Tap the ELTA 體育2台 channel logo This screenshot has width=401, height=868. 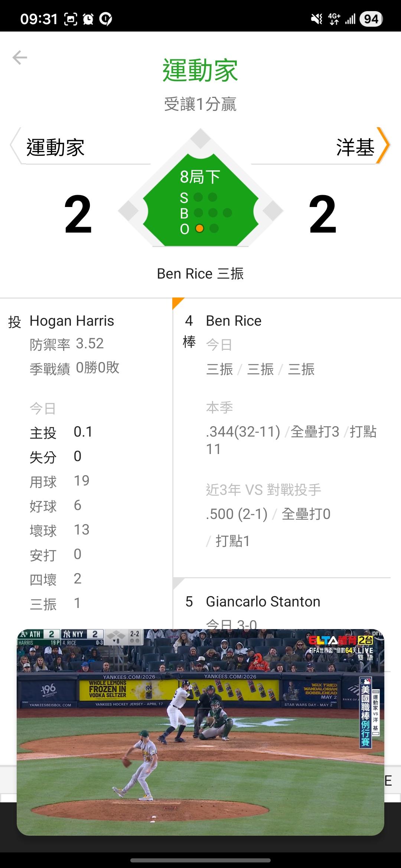(341, 641)
